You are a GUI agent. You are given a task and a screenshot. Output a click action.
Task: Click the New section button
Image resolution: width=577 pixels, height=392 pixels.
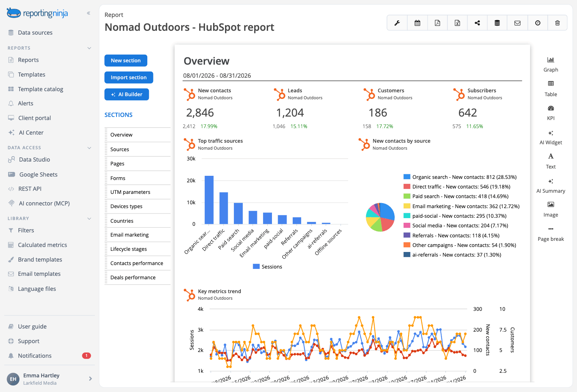[x=126, y=60]
